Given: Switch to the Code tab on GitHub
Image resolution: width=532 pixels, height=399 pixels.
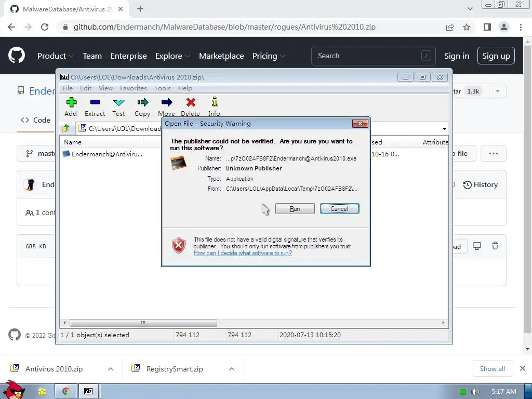Looking at the screenshot, I should (35, 120).
